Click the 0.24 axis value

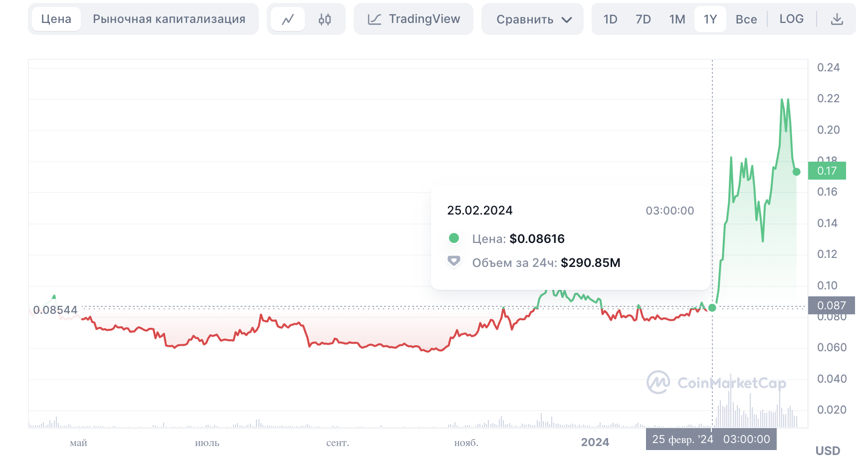(x=828, y=67)
